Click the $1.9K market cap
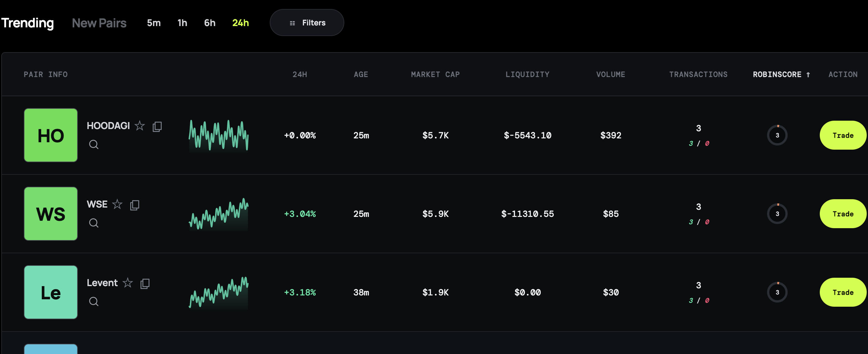Image resolution: width=868 pixels, height=354 pixels. [x=435, y=292]
